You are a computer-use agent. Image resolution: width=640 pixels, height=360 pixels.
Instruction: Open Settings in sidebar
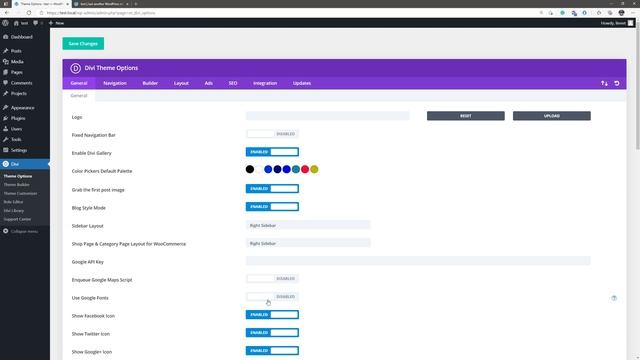[19, 150]
